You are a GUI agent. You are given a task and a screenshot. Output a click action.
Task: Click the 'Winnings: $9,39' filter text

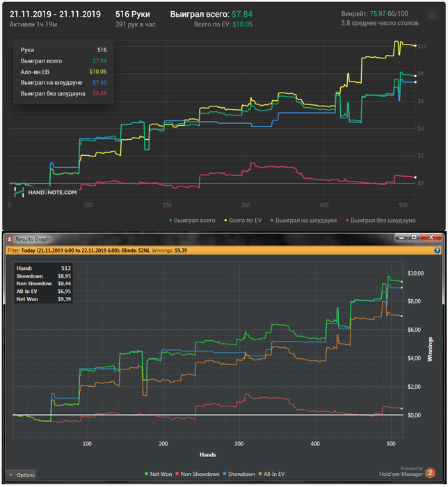[169, 250]
